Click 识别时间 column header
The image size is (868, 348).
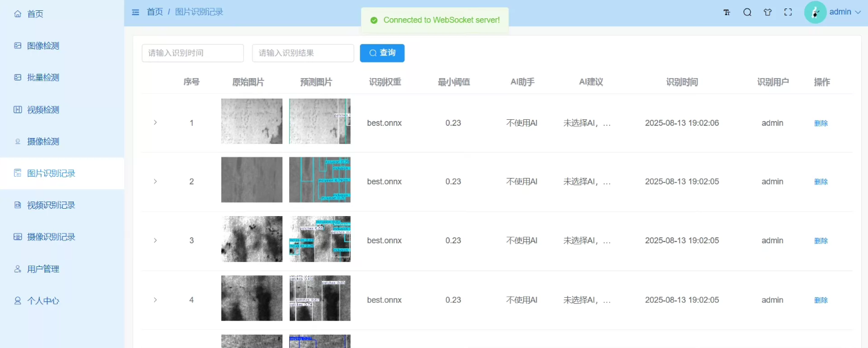[682, 82]
